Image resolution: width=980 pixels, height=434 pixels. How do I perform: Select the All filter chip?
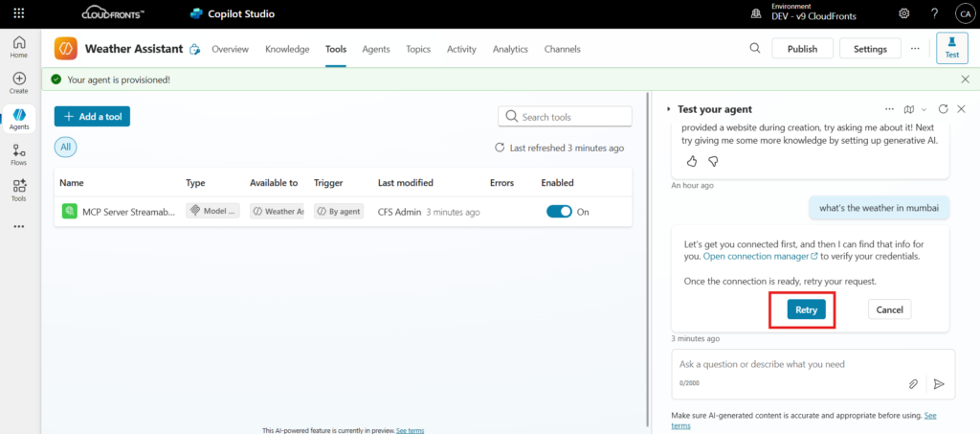pos(66,148)
